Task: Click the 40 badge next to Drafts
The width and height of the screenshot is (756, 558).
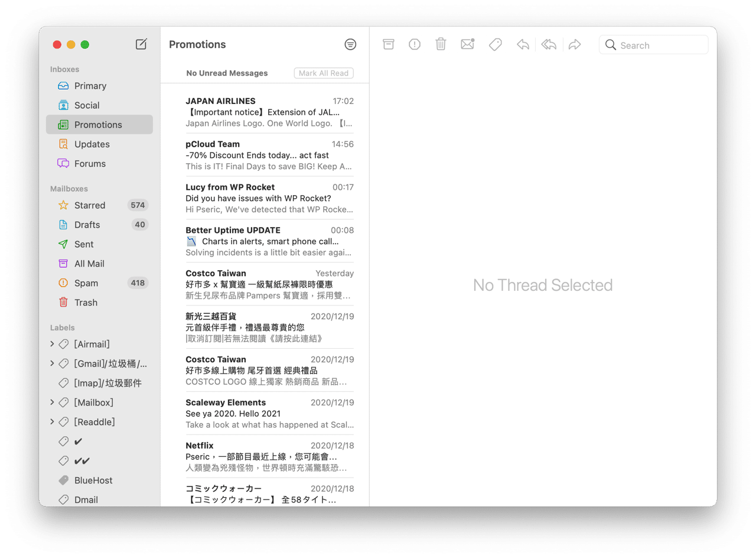Action: (140, 225)
